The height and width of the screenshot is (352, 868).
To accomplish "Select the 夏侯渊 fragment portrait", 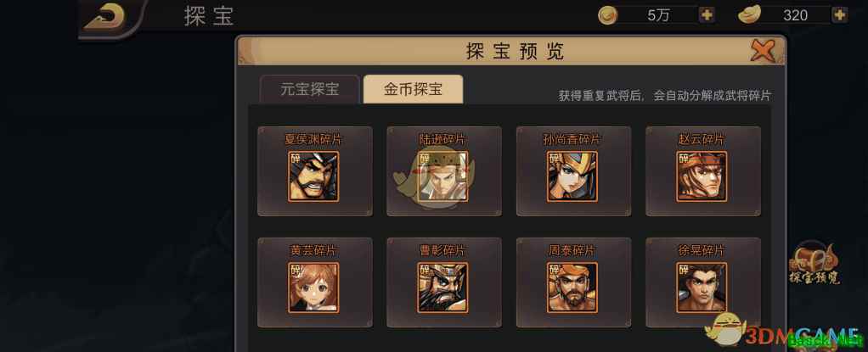I will [313, 176].
